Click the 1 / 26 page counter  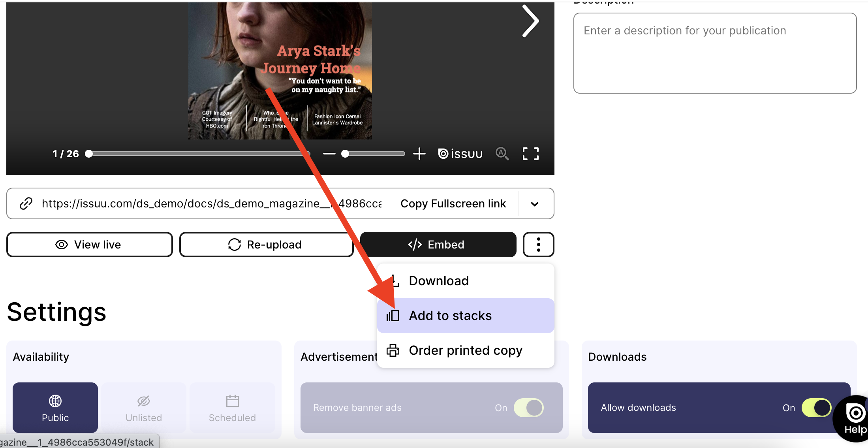pos(66,154)
